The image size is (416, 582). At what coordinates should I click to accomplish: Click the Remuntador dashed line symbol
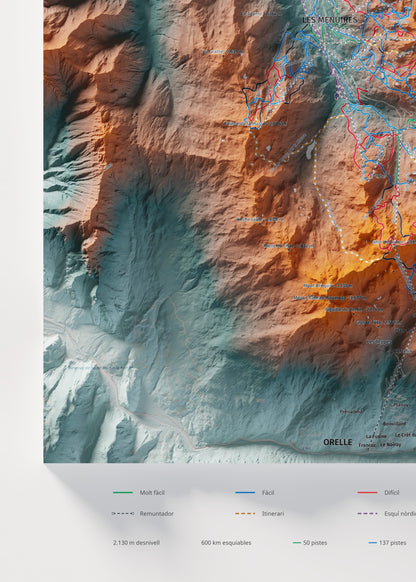[123, 514]
